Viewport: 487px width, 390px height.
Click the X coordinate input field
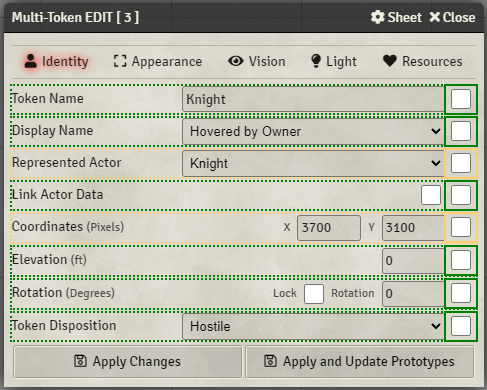pyautogui.click(x=329, y=228)
